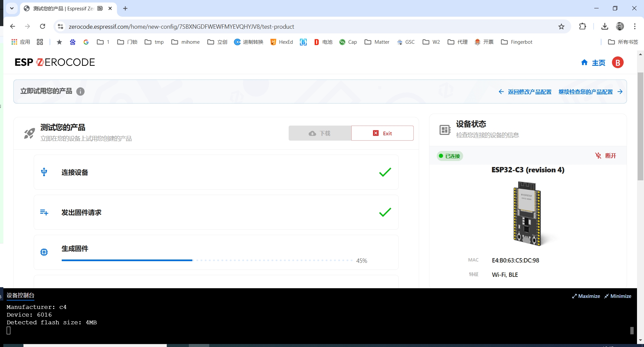The width and height of the screenshot is (644, 347).
Task: Click the USB icon on 连接设备 row
Action: pyautogui.click(x=44, y=172)
